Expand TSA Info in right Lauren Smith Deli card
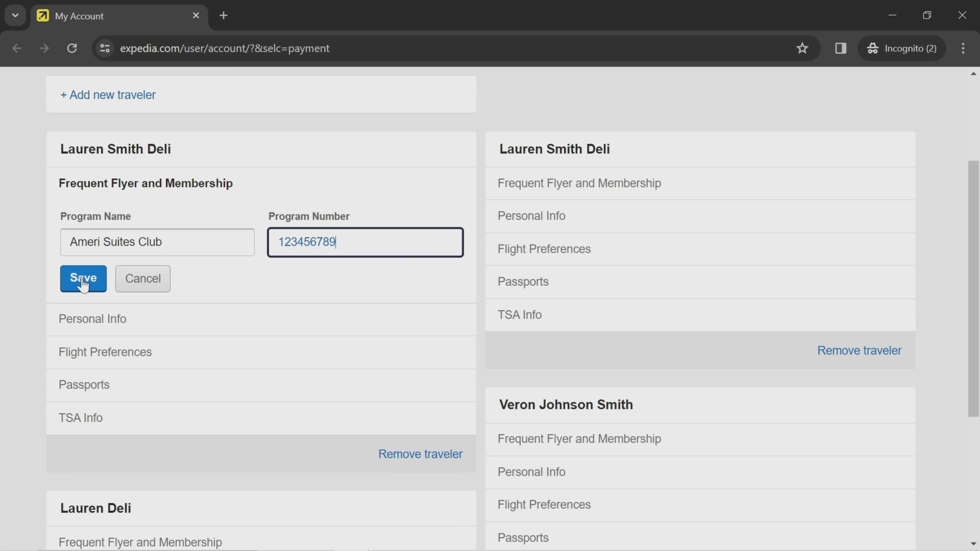 (x=700, y=315)
